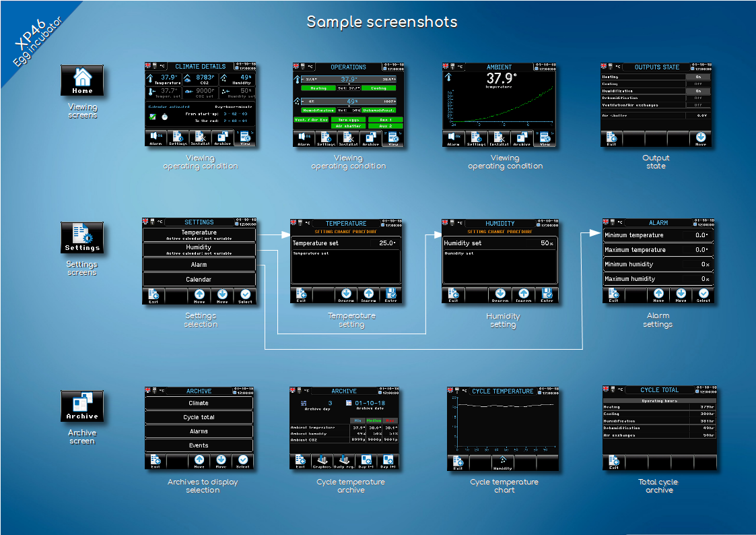
Task: Click Humidity icon in Cycle Temperature screen
Action: click(502, 463)
